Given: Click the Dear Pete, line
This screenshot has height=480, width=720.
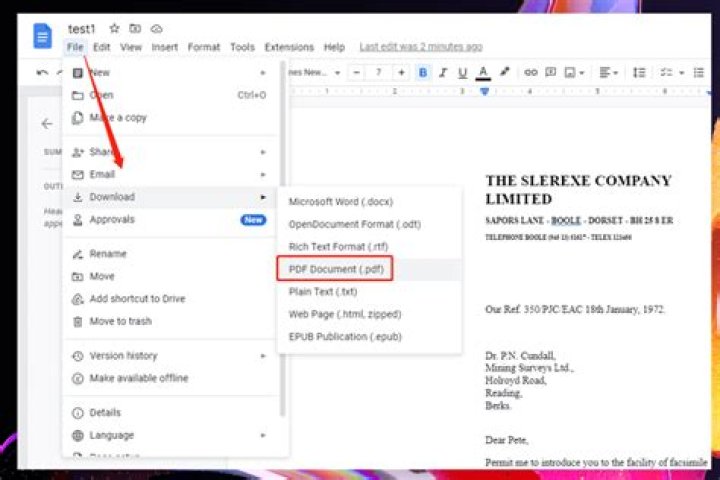Looking at the screenshot, I should tap(507, 440).
